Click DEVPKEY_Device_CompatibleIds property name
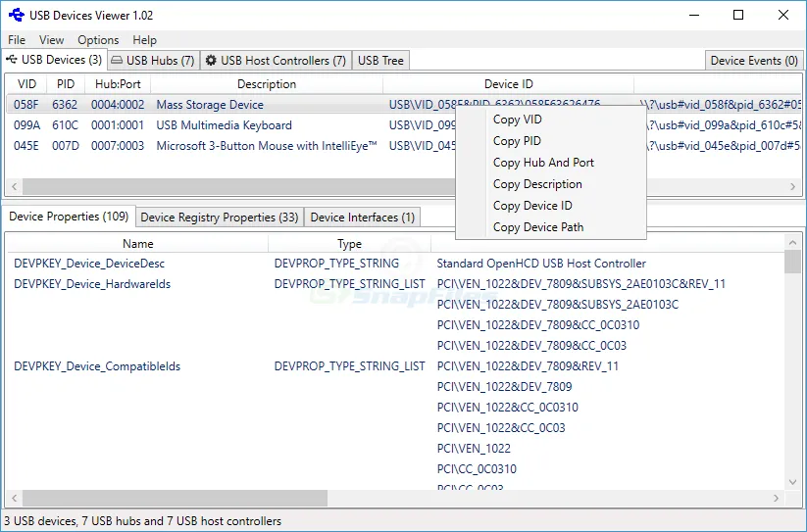 click(x=97, y=366)
